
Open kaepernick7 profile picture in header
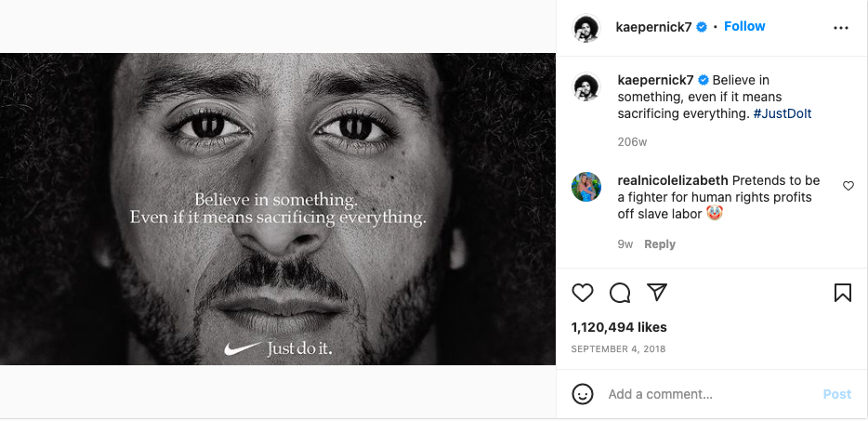(x=585, y=28)
